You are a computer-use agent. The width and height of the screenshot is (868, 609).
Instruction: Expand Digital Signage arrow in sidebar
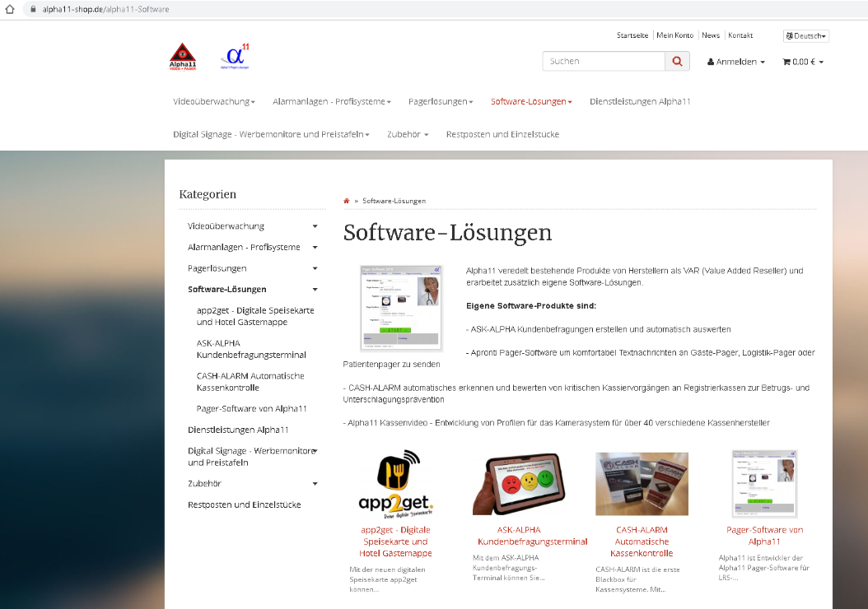[315, 451]
